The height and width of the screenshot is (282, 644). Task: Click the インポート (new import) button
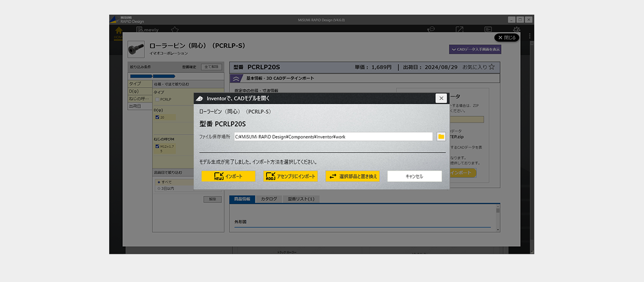(228, 176)
